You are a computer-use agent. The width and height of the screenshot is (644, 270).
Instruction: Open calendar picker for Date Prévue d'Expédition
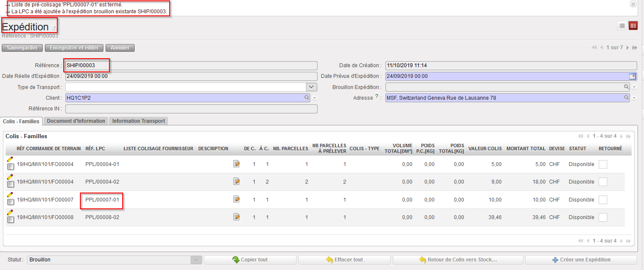click(x=632, y=76)
